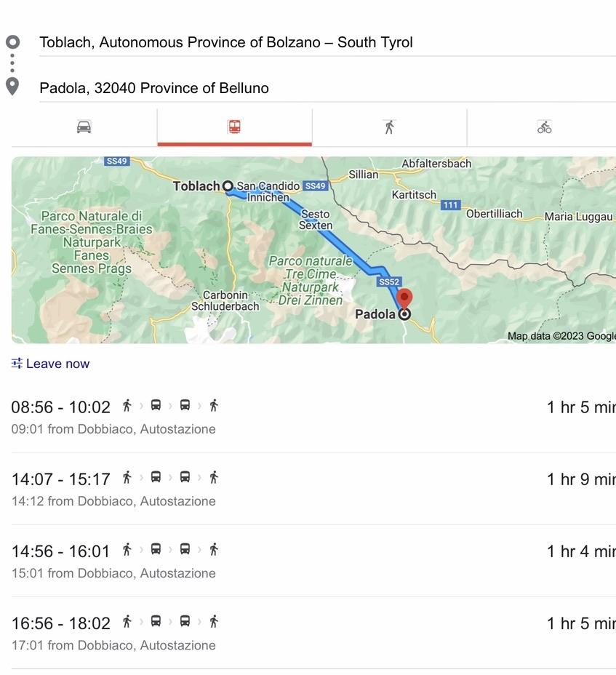Image resolution: width=616 pixels, height=675 pixels.
Task: Pick the 14:56 - 16:01 route option
Action: click(x=61, y=551)
